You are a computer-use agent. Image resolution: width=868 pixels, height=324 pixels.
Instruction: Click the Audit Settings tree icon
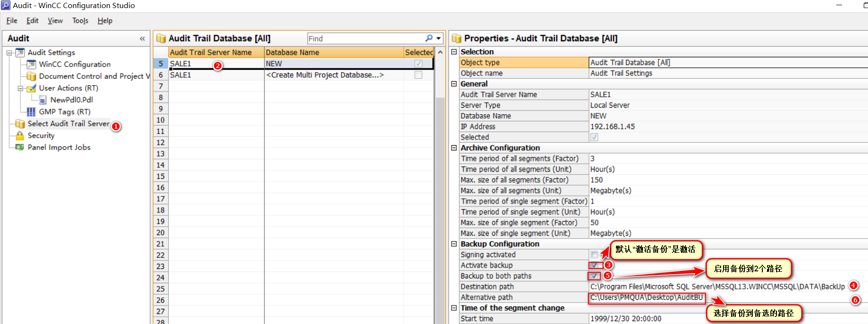pos(20,53)
